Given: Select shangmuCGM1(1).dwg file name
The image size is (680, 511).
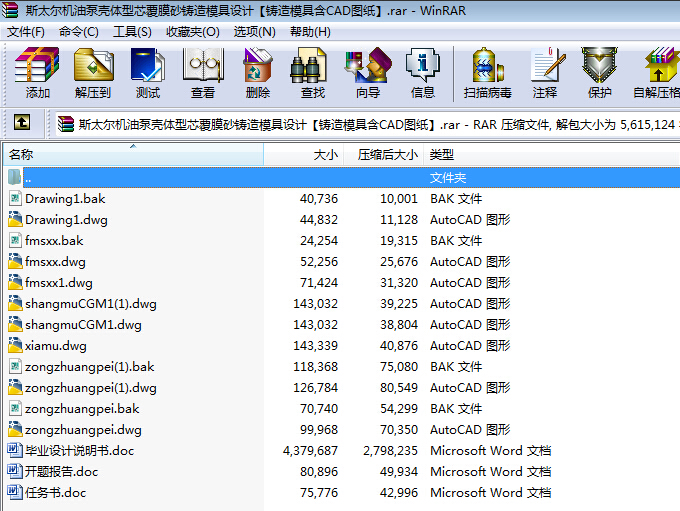Looking at the screenshot, I should [x=91, y=304].
